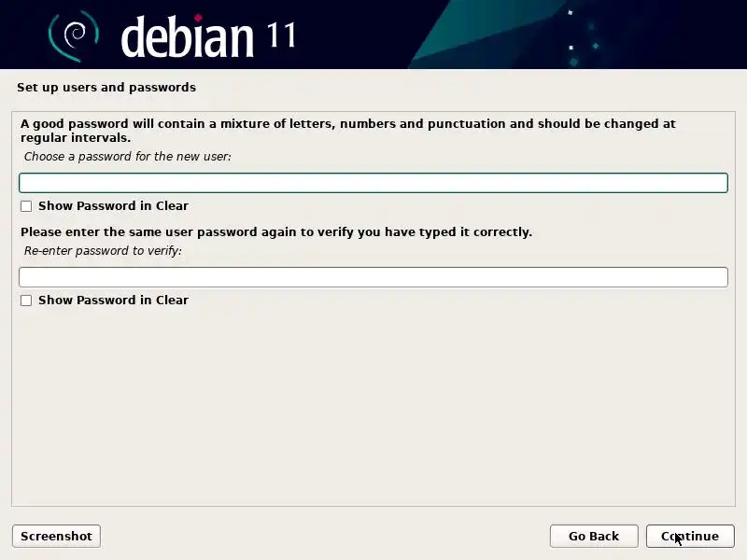Screen dimensions: 747x560
Task: Click the Choose a password for the new user label
Action: (x=128, y=157)
